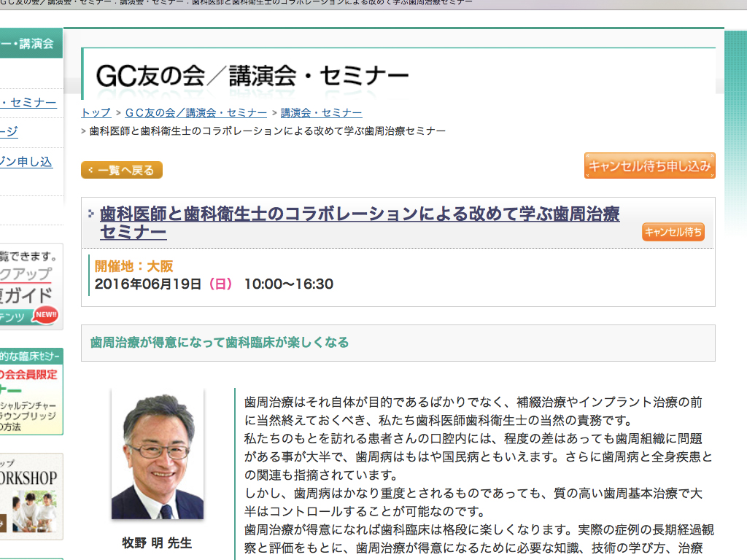
Task: Click heading 歯周治療が得意になって歯科臨床が楽しくなる
Action: tap(220, 343)
